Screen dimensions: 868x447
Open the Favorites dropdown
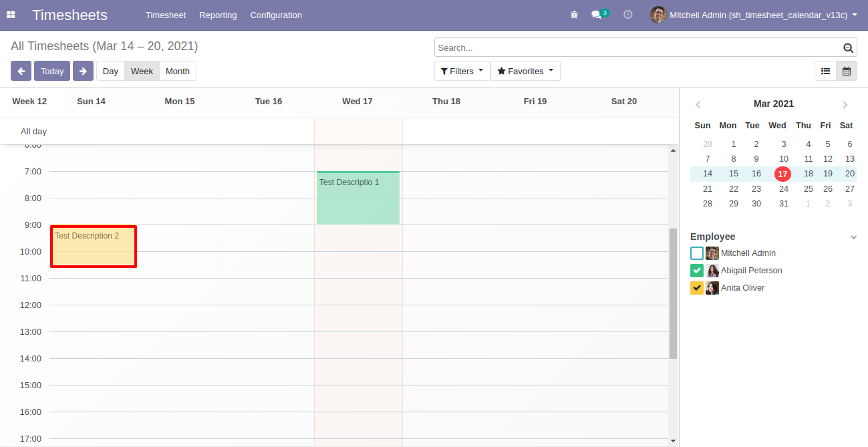525,71
